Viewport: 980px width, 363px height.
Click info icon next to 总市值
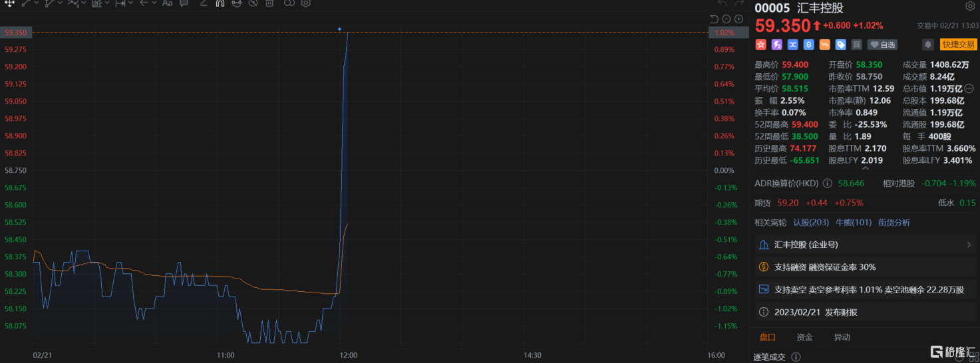[969, 88]
